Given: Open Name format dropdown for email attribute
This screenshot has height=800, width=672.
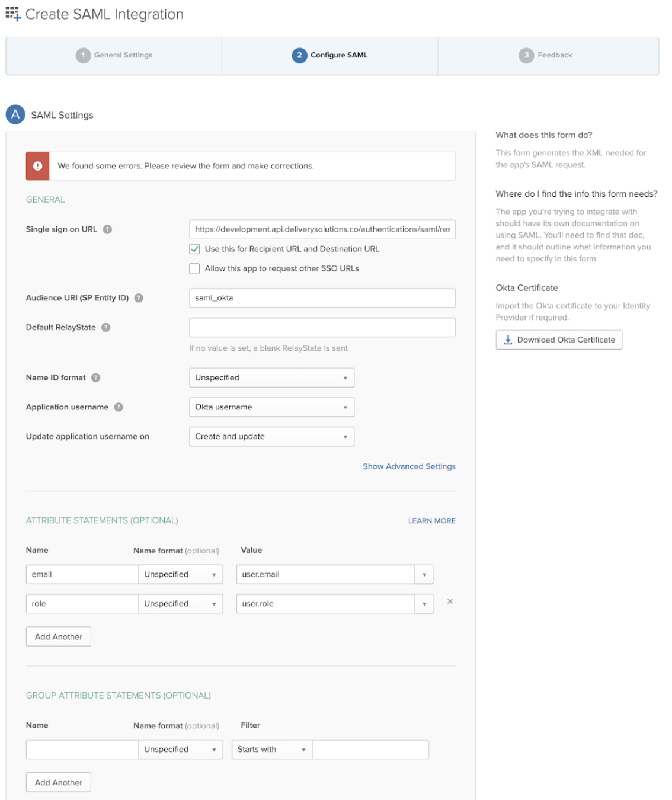Looking at the screenshot, I should point(181,574).
